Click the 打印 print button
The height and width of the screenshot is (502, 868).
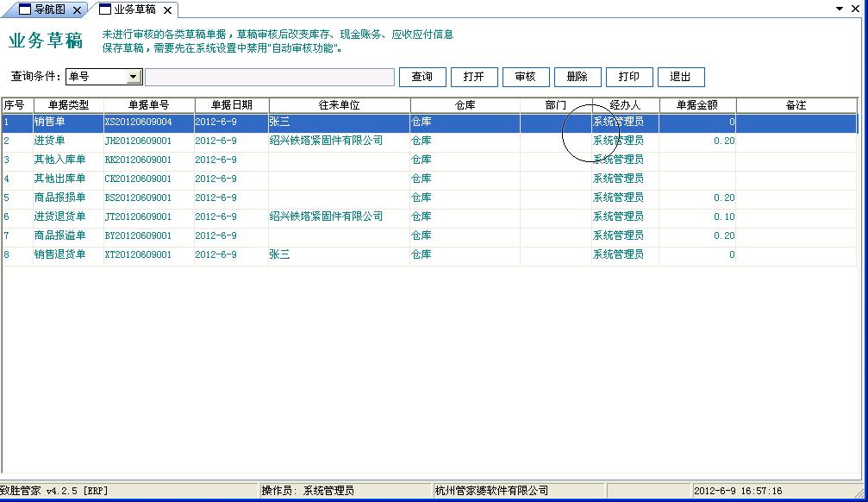pos(628,77)
